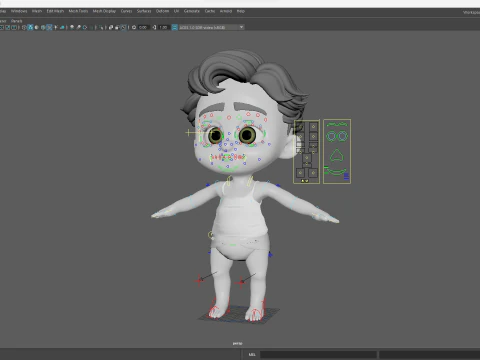Open the Mesh menu
This screenshot has width=480, height=360.
[37, 11]
